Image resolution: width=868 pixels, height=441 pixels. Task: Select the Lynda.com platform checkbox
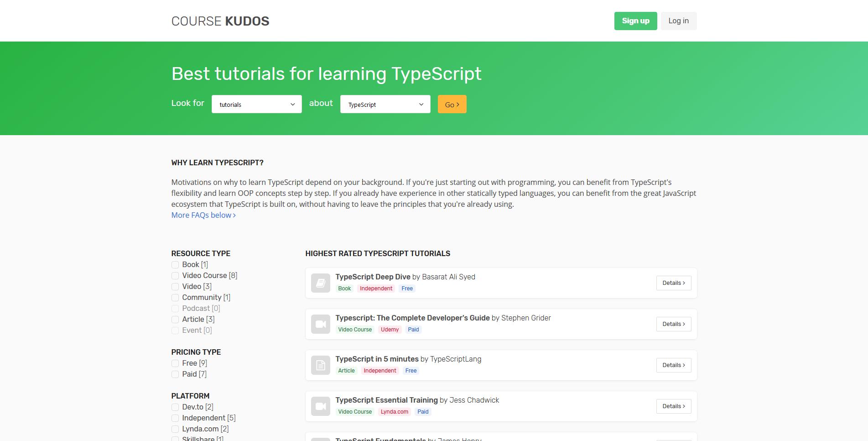click(175, 429)
